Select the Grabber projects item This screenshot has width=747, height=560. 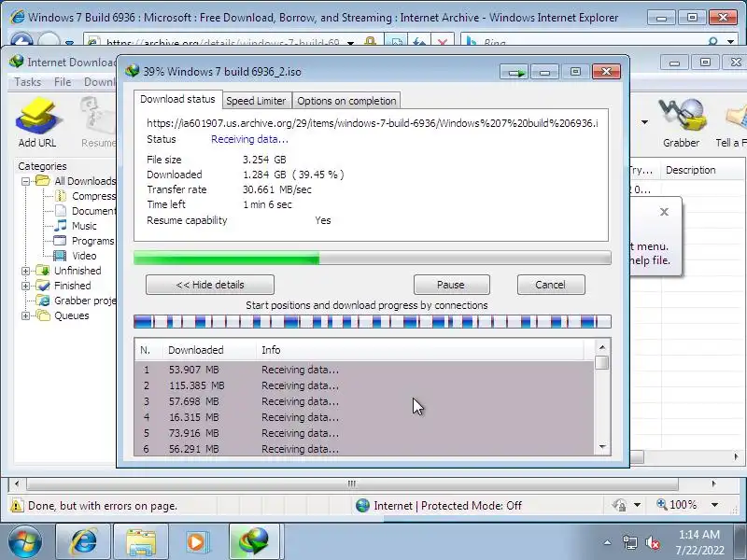(x=78, y=301)
